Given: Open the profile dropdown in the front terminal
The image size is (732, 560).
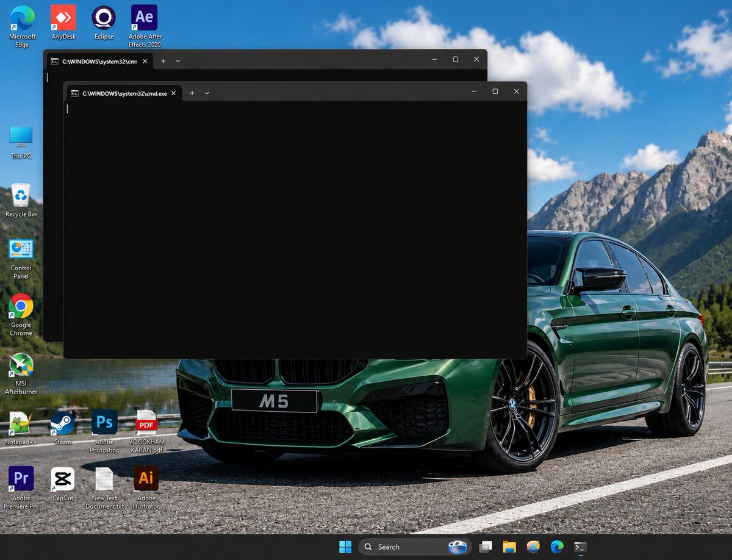Looking at the screenshot, I should tap(207, 93).
